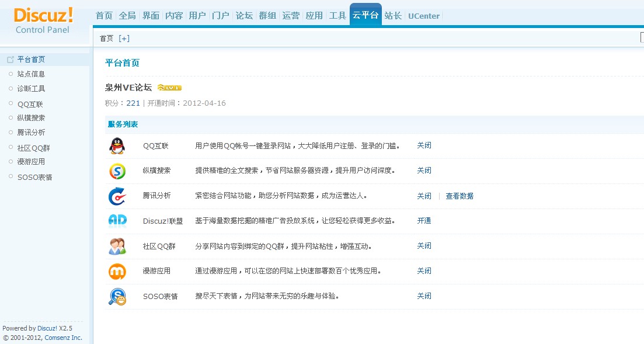
Task: Open the 论坛 top menu
Action: pyautogui.click(x=244, y=16)
